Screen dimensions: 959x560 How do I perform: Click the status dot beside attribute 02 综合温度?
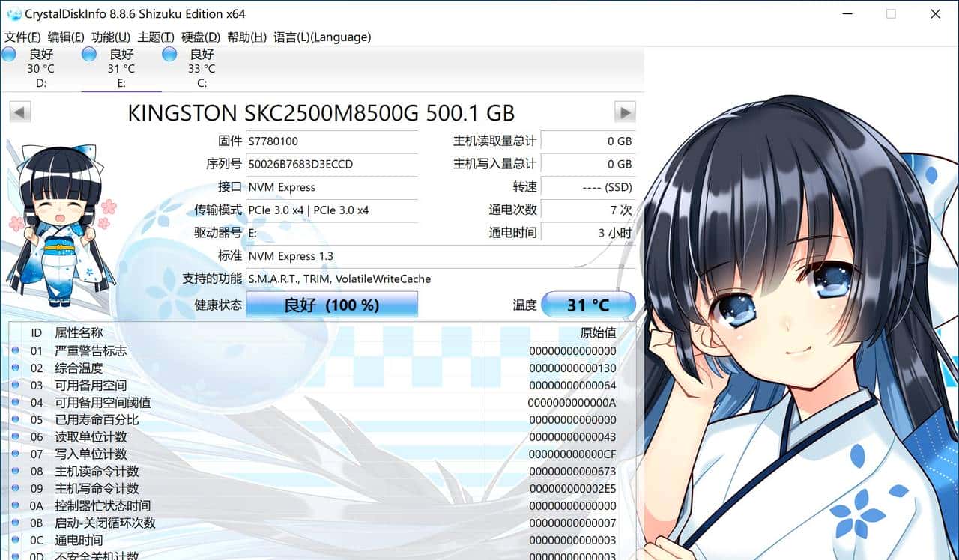tap(16, 368)
